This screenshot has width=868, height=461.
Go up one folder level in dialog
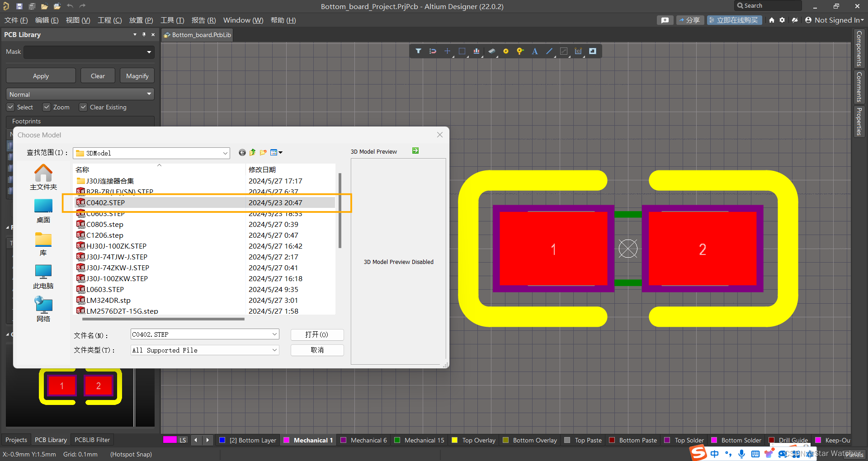tap(253, 153)
